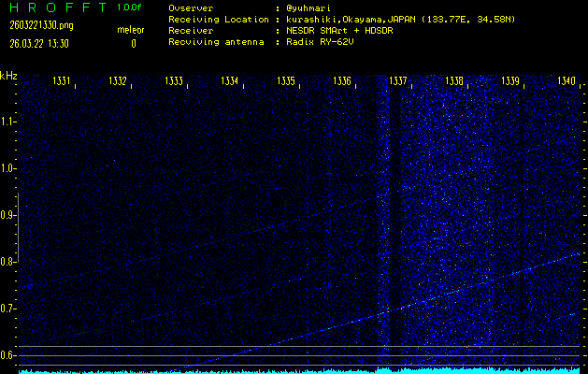Image resolution: width=588 pixels, height=374 pixels.
Task: Select the 1.0 kHz axis label
Action: pos(8,168)
